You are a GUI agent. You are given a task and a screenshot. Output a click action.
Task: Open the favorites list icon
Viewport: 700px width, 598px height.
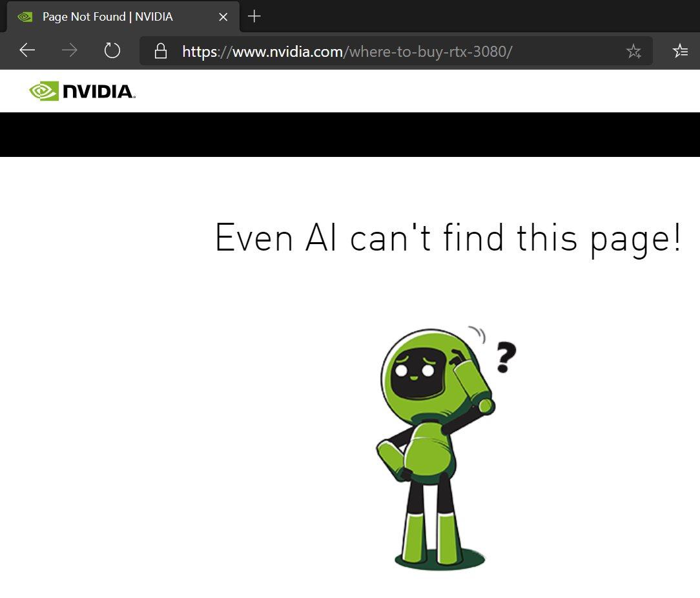click(681, 50)
